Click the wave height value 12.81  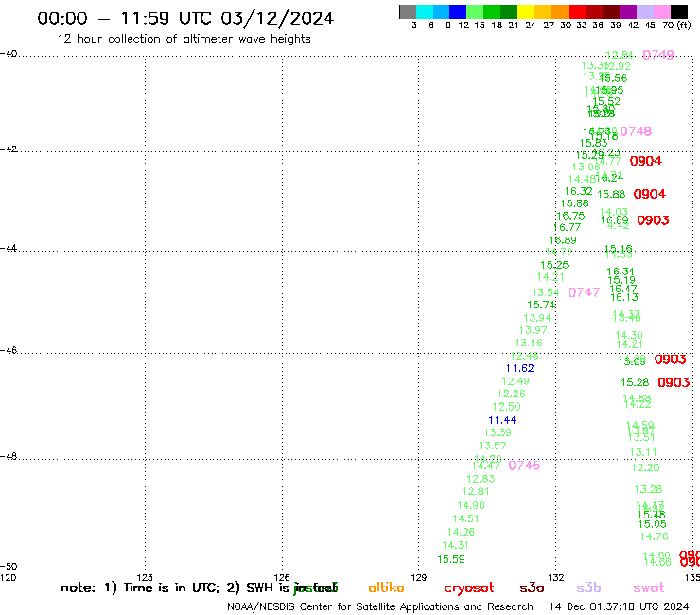click(476, 492)
